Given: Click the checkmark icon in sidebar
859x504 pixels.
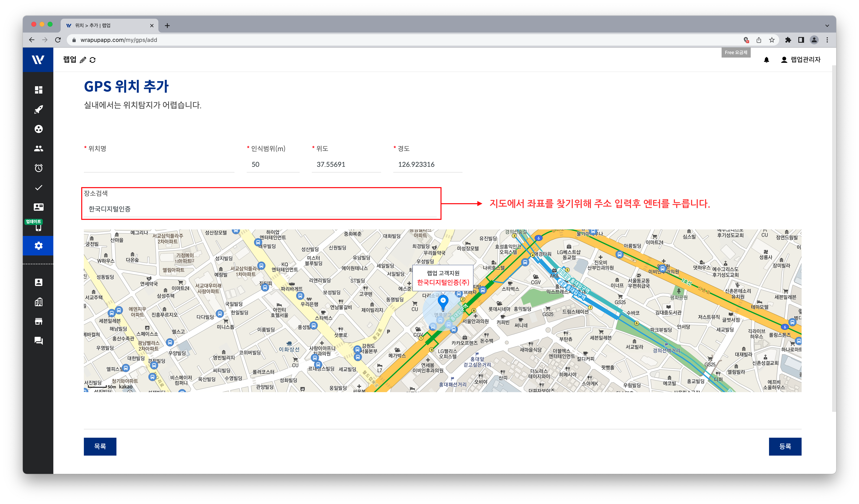Looking at the screenshot, I should coord(38,188).
